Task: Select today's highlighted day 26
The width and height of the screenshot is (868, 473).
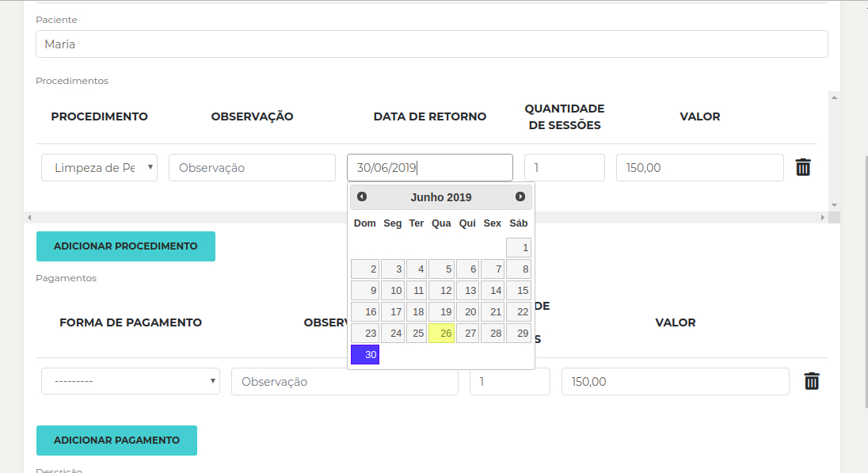Action: pyautogui.click(x=442, y=334)
